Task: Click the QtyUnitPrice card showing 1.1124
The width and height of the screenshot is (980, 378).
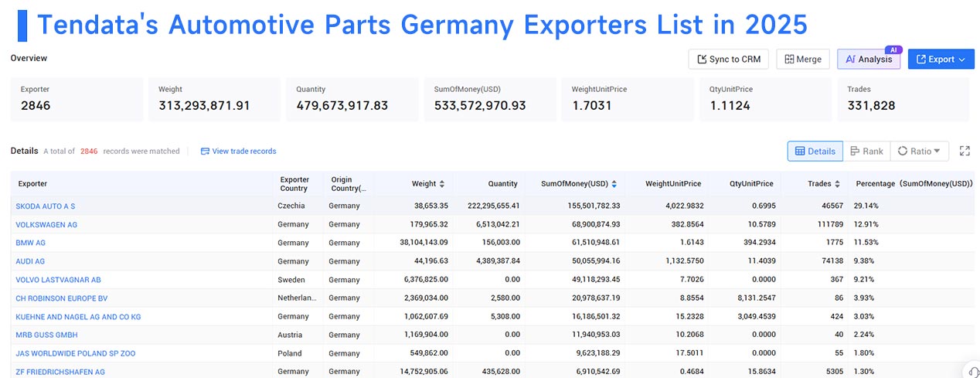Action: coord(765,99)
